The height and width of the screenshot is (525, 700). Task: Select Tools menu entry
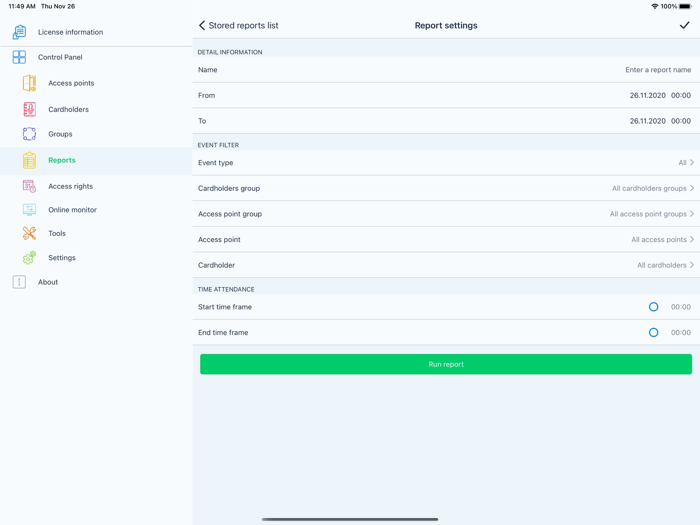click(x=57, y=233)
